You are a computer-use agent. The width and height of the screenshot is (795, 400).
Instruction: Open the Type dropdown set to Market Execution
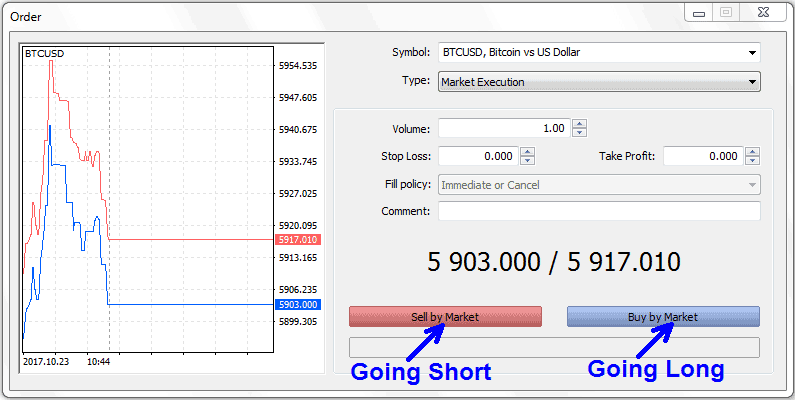tap(599, 82)
